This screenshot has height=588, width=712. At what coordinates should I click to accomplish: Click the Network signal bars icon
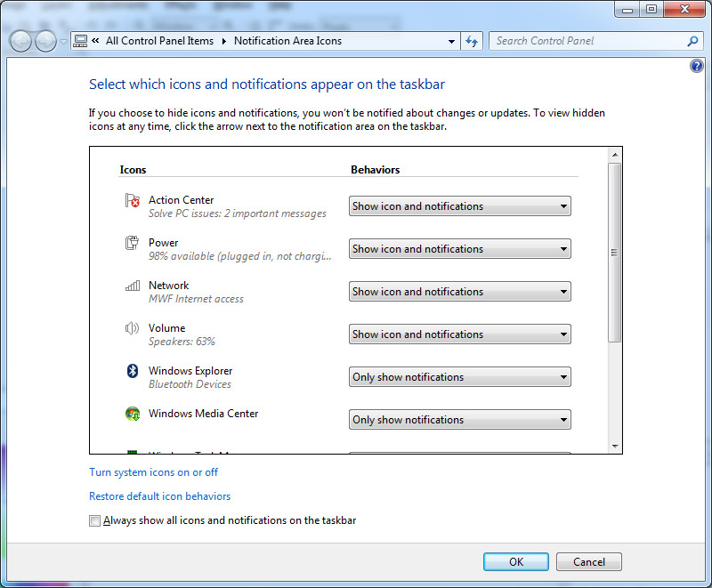(132, 286)
